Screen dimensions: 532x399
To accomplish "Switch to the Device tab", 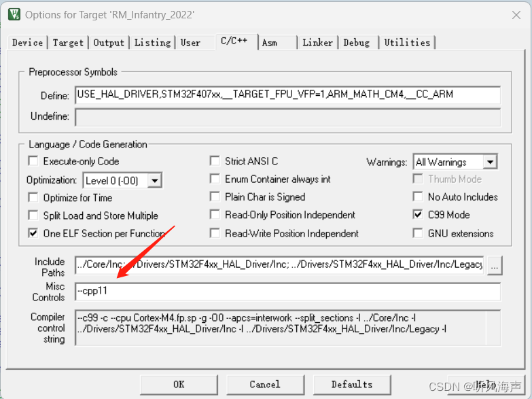I will [27, 42].
